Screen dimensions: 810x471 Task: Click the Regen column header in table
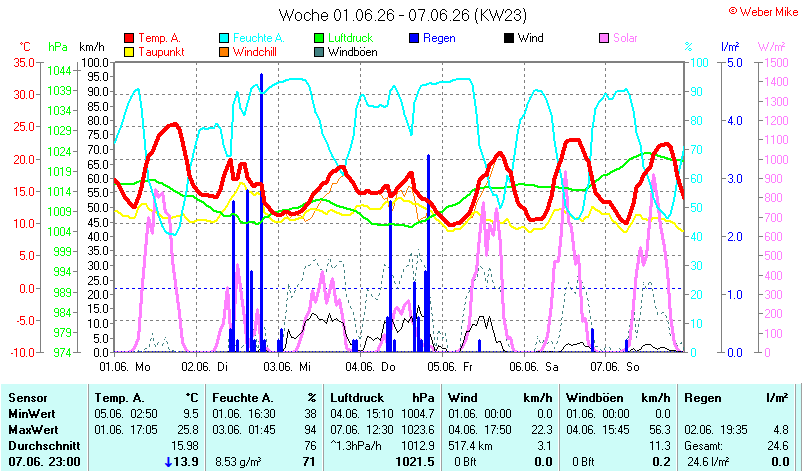(x=702, y=398)
